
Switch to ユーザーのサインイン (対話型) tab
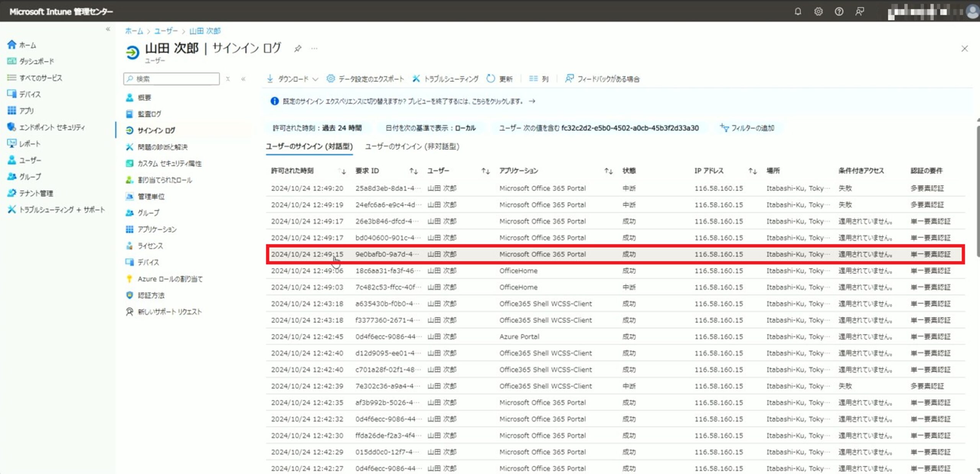tap(309, 147)
